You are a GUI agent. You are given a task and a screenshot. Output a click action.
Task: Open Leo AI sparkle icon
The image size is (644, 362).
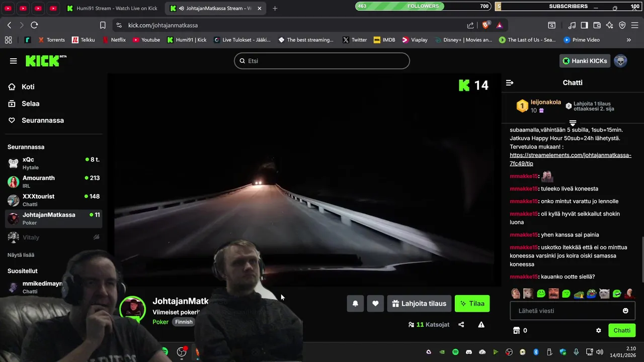pyautogui.click(x=609, y=25)
